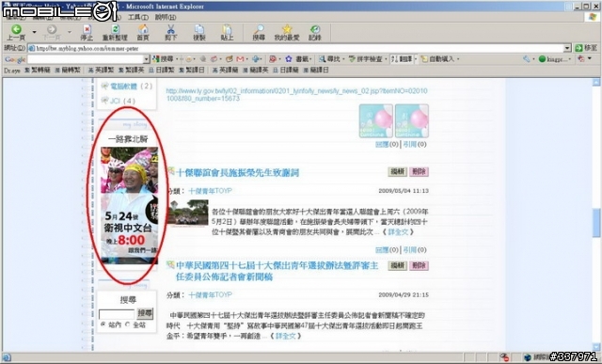Expand the Google search box dropdown
Screen dimensions: 602x364
(147, 59)
